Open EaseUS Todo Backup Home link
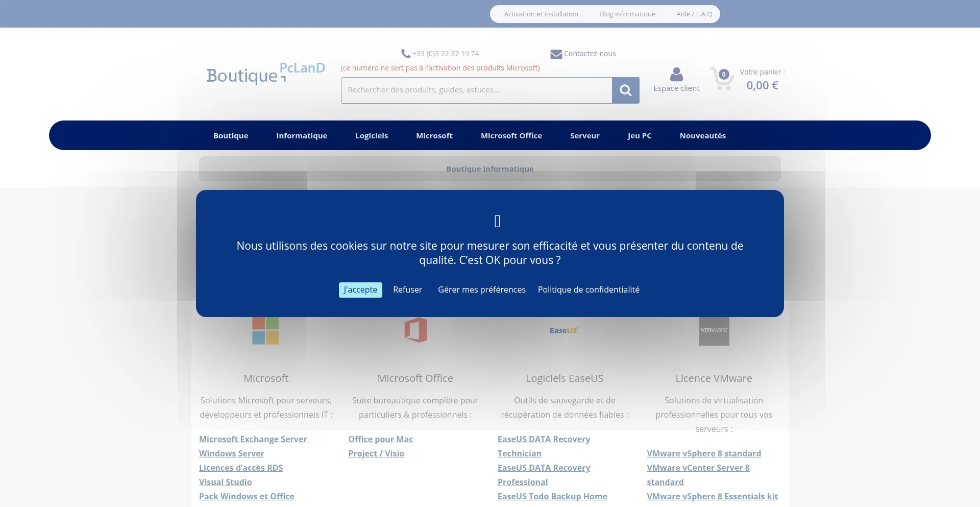This screenshot has height=507, width=980. pos(552,497)
